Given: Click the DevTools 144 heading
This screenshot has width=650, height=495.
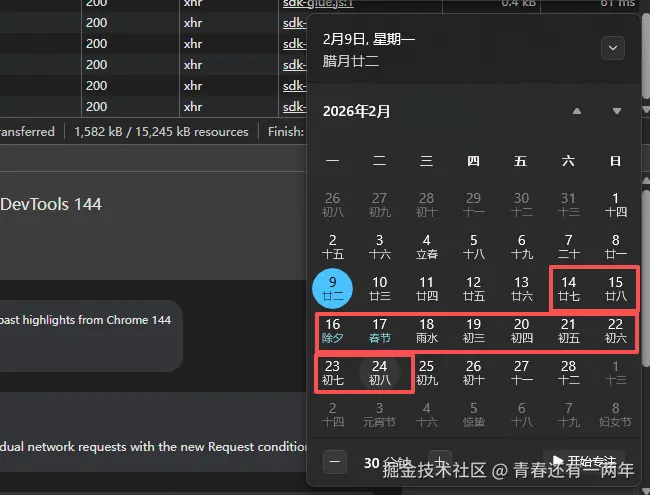Looking at the screenshot, I should coord(51,204).
